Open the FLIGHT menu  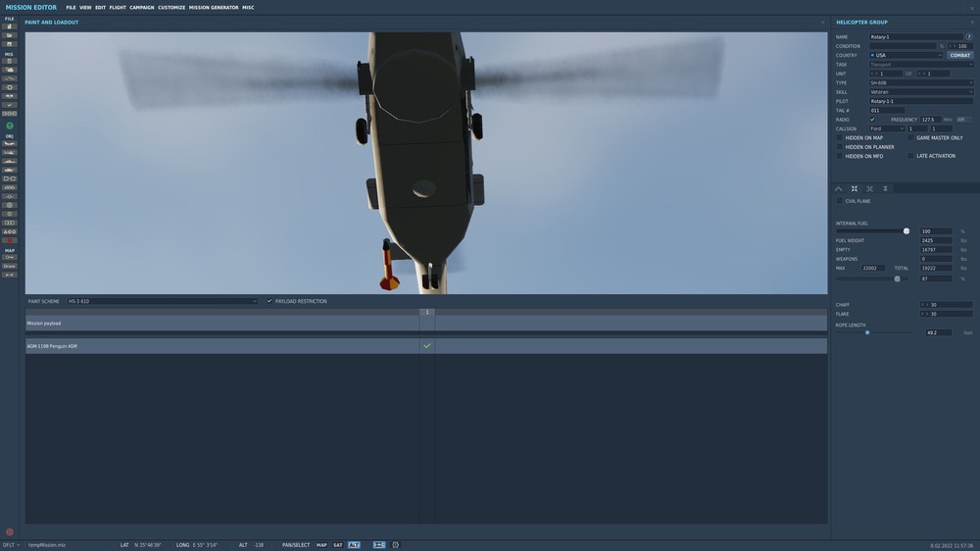point(118,8)
